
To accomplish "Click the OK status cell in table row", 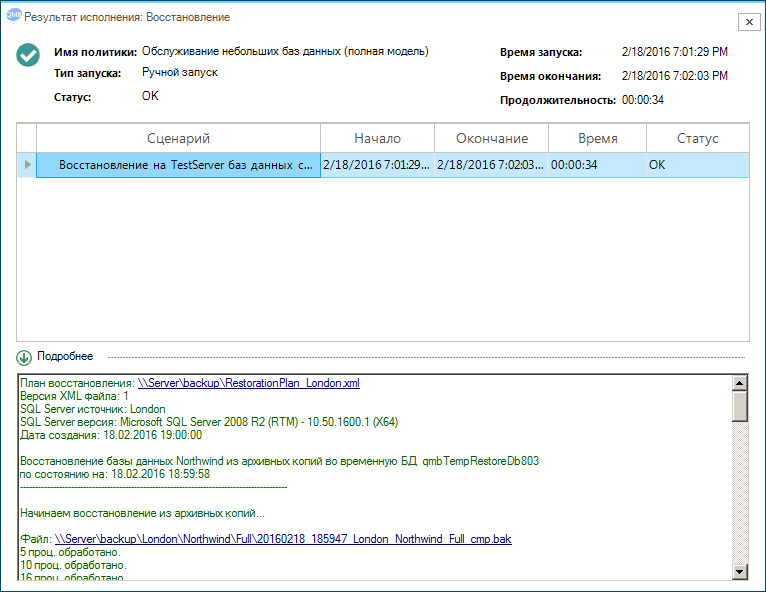I will click(698, 165).
